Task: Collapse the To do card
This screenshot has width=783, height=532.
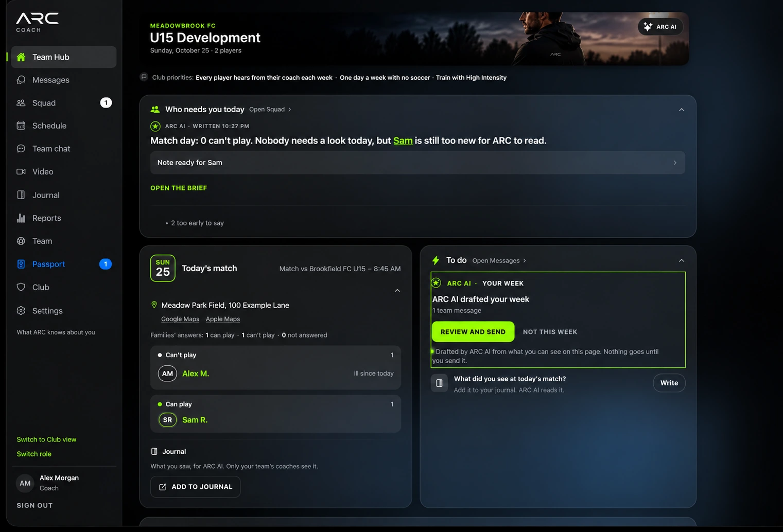Action: [x=682, y=260]
